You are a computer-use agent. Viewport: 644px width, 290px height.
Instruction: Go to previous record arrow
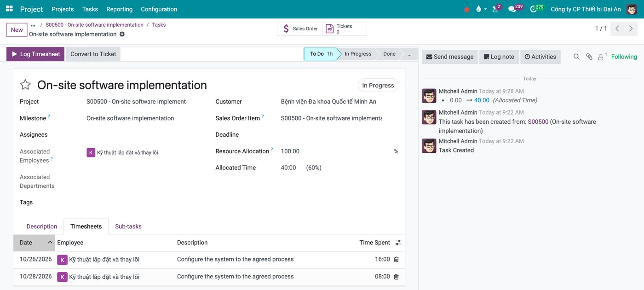pyautogui.click(x=617, y=29)
